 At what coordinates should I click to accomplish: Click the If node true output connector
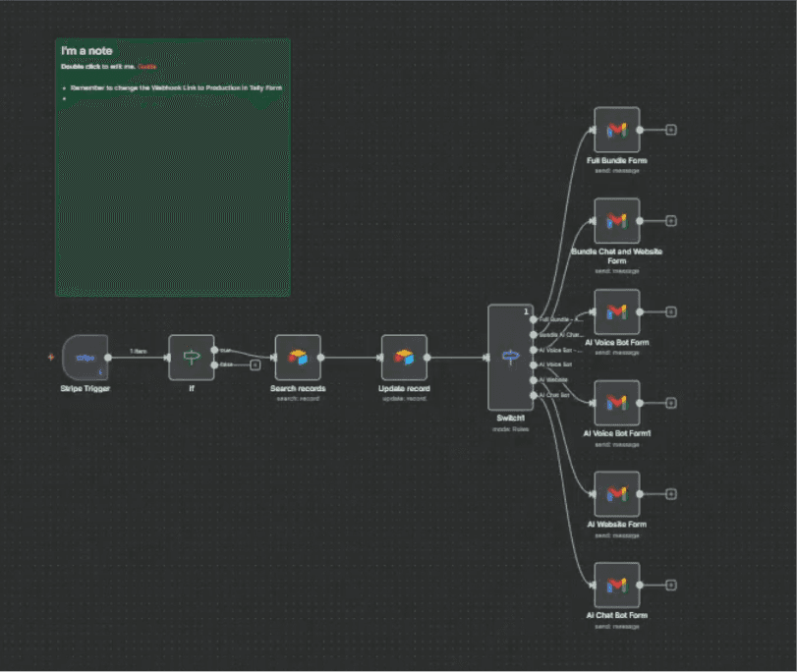tap(214, 350)
